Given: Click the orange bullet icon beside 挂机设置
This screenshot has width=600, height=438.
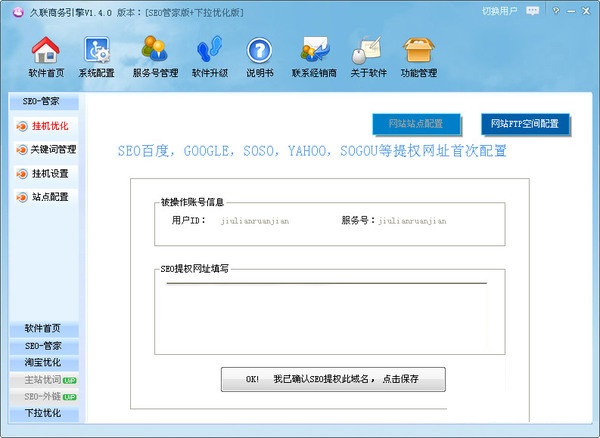Looking at the screenshot, I should 22,174.
